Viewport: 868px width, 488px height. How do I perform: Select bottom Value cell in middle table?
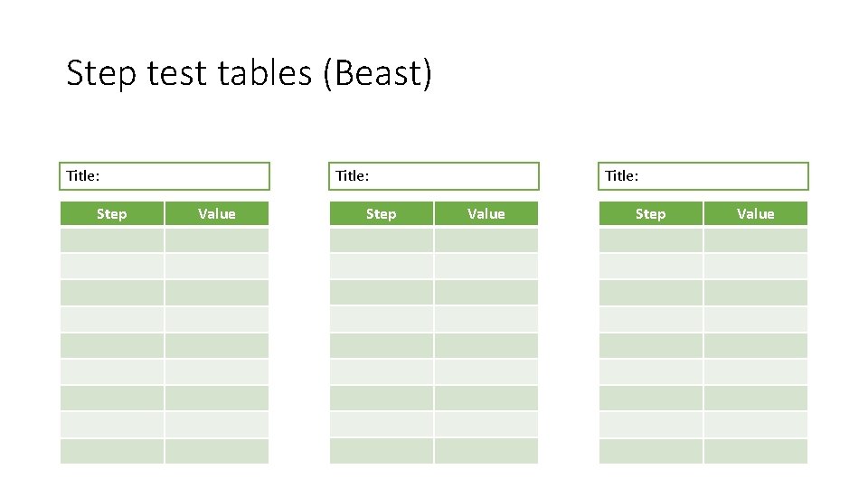486,451
